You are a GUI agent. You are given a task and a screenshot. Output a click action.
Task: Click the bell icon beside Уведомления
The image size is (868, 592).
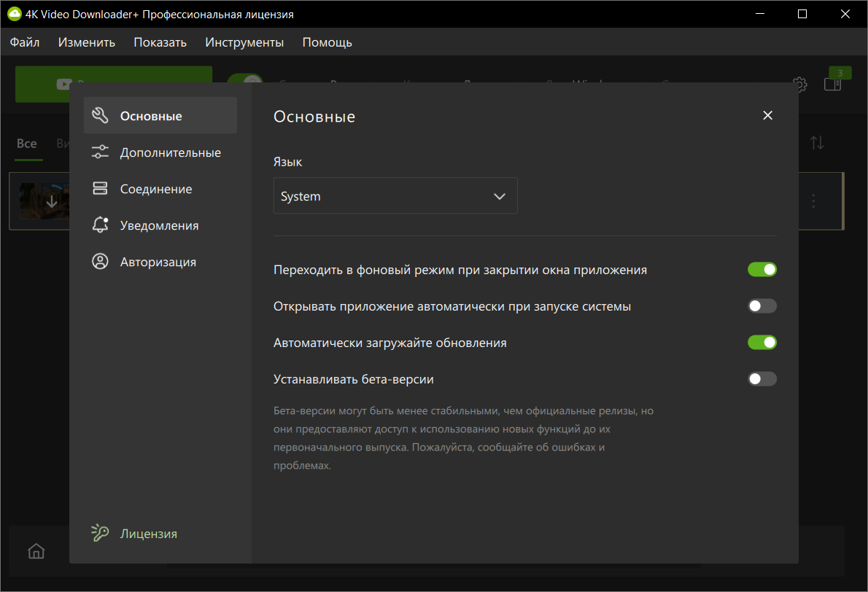[100, 225]
